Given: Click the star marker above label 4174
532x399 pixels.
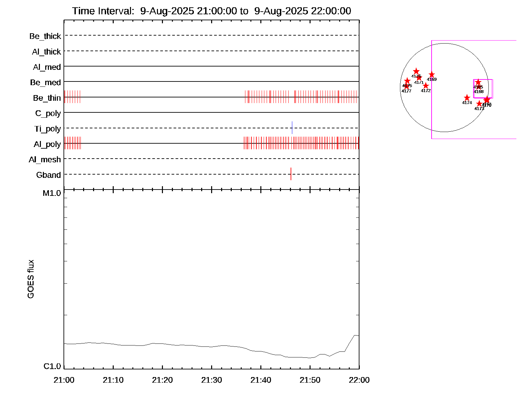Looking at the screenshot, I should (467, 98).
